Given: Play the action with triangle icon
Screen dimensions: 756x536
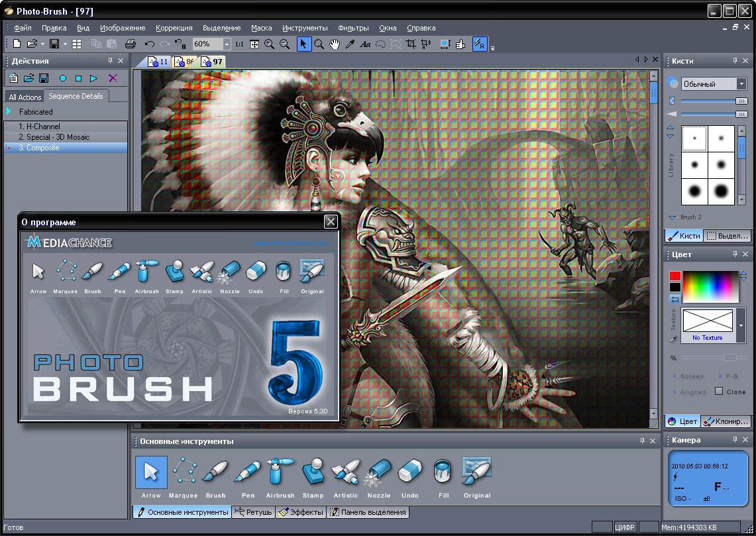Looking at the screenshot, I should point(93,78).
